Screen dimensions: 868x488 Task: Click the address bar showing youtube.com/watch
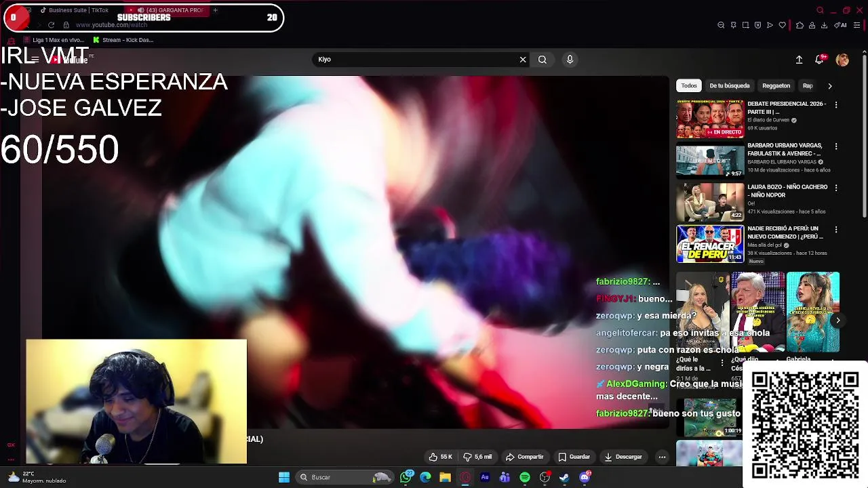111,25
